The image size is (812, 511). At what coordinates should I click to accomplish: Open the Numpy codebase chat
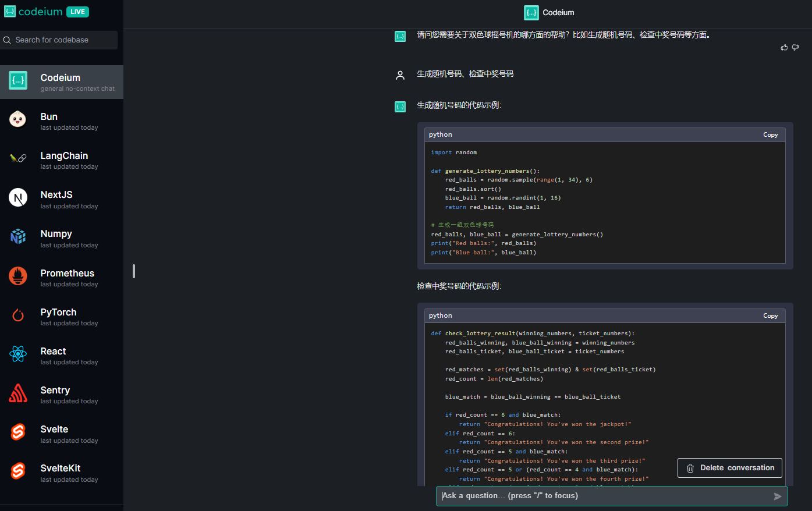coord(62,238)
